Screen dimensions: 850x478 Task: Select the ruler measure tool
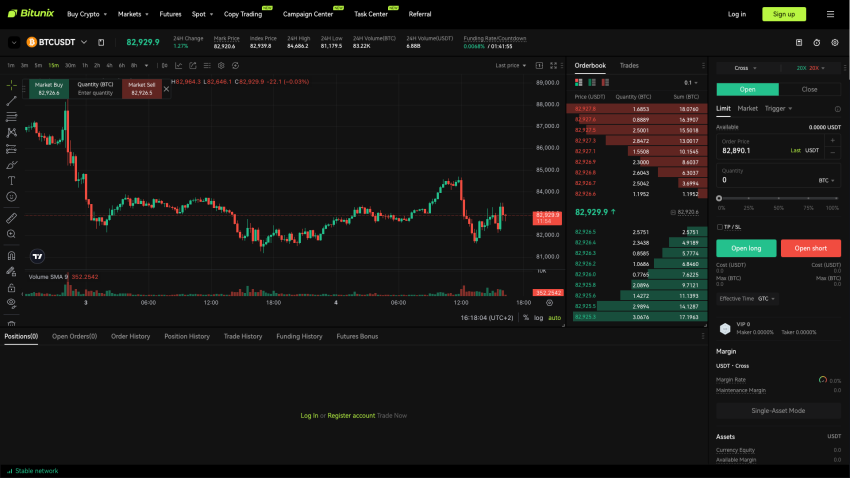click(x=11, y=218)
